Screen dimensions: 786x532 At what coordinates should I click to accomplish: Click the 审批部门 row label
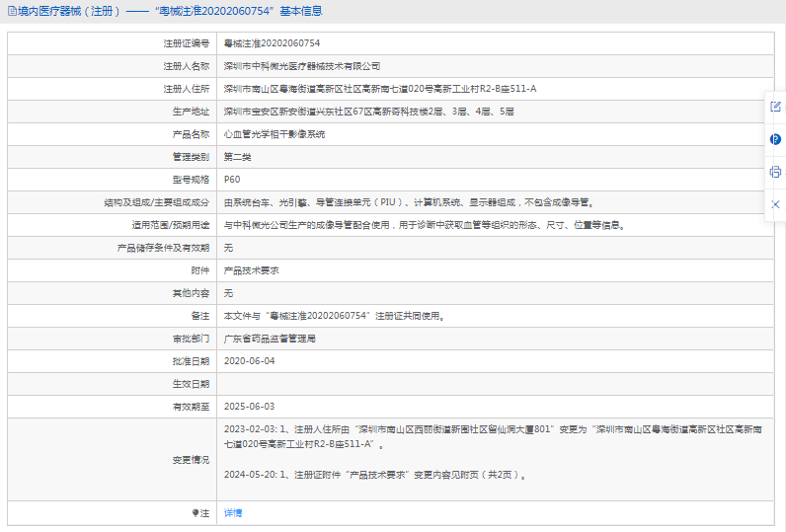(191, 339)
